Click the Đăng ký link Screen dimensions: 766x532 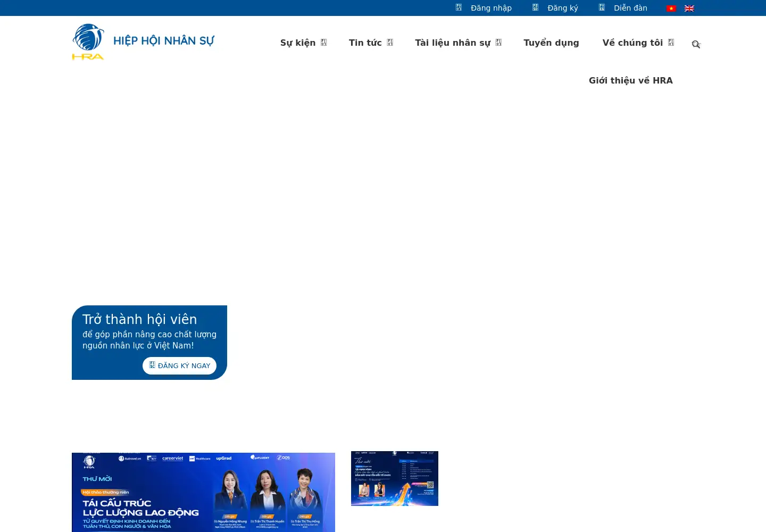563,8
